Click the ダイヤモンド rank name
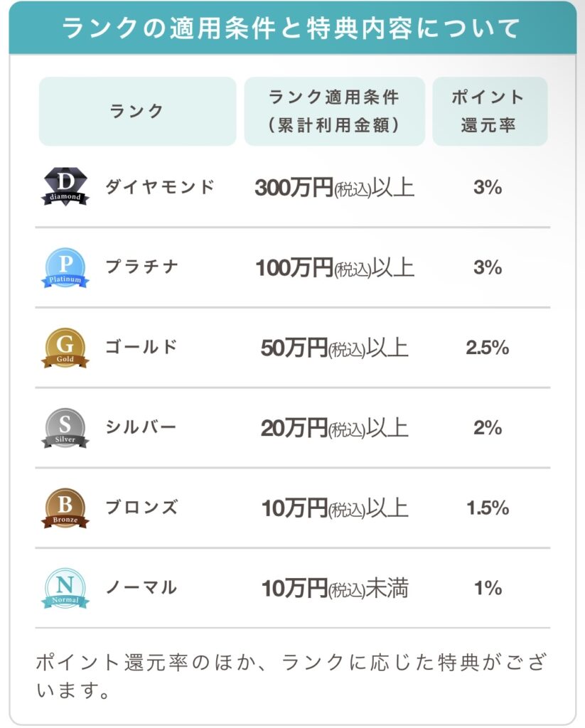The image size is (585, 728). pos(160,187)
